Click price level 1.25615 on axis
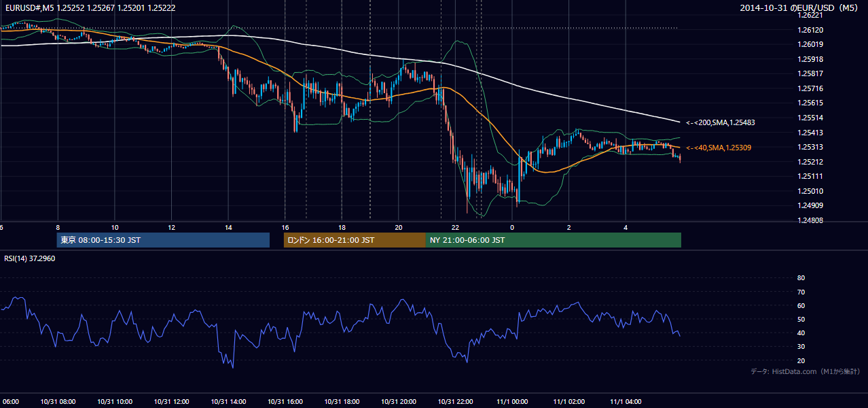Screen dimensions: 868x408 [810, 103]
